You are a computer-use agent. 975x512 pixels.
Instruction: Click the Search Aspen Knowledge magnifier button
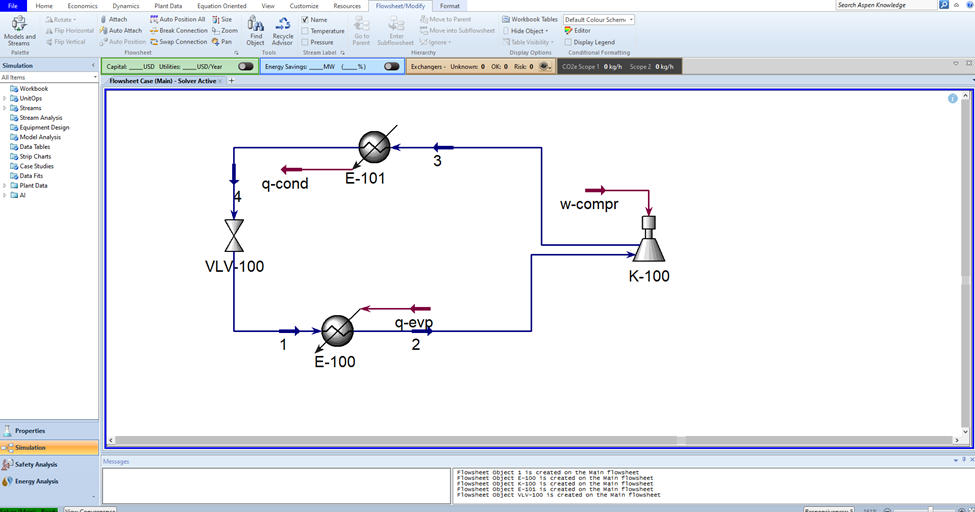click(944, 4)
